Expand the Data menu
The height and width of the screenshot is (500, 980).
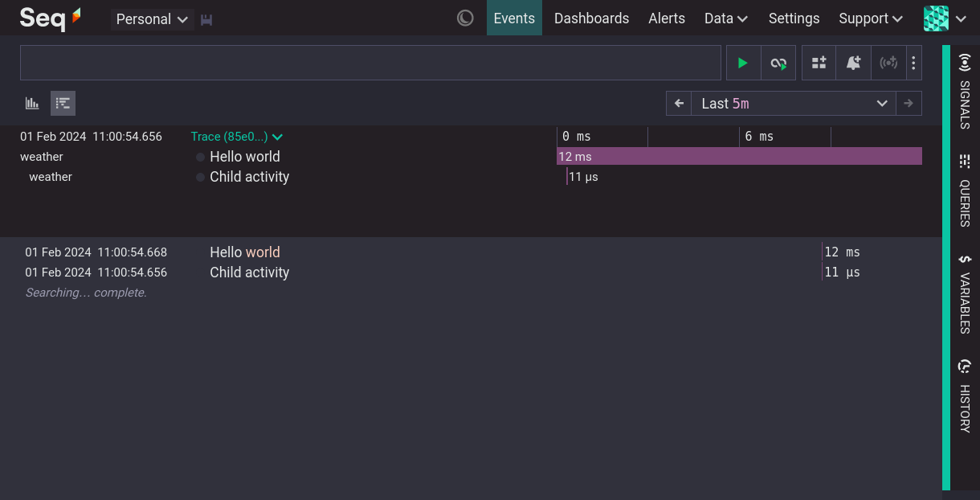(726, 18)
